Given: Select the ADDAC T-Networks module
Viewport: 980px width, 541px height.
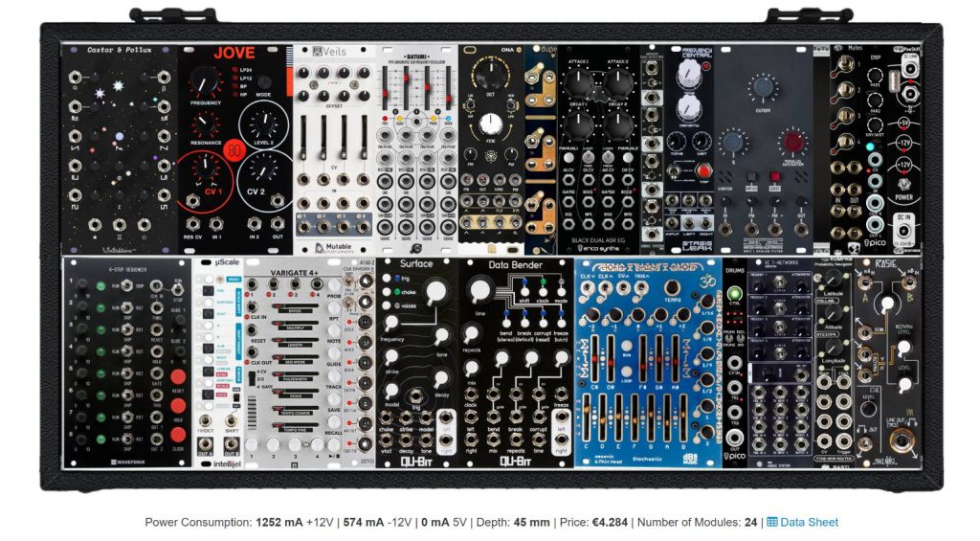Looking at the screenshot, I should pos(779,362).
